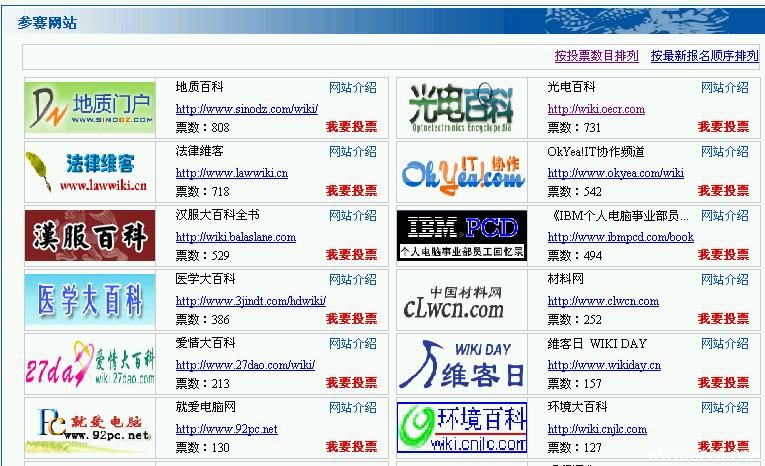The height and width of the screenshot is (466, 765).
Task: Open 网站介绍 for IBM个人电脑事业部员
Action: tap(725, 216)
